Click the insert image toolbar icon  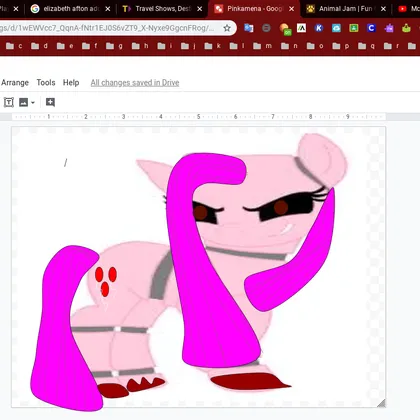tap(23, 102)
